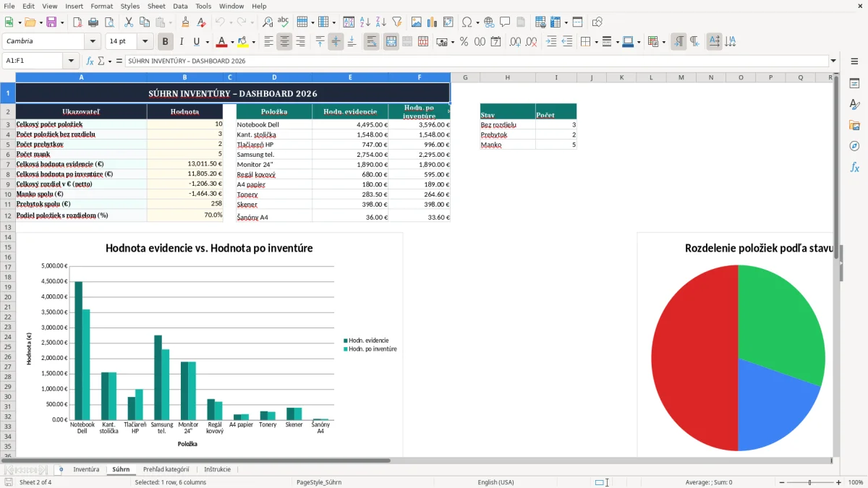868x488 pixels.
Task: Open the conditional formatting dropdown
Action: (663, 42)
